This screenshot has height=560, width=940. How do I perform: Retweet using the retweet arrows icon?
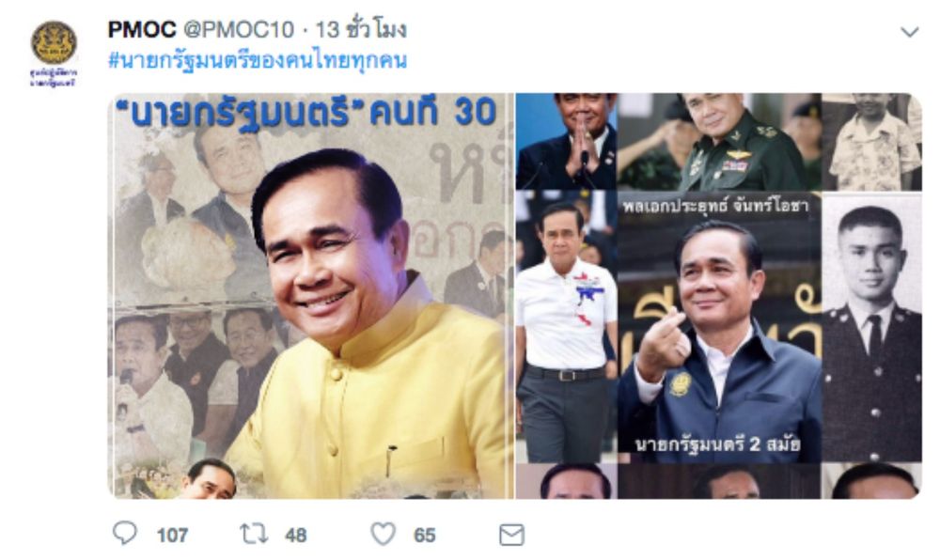click(x=254, y=534)
